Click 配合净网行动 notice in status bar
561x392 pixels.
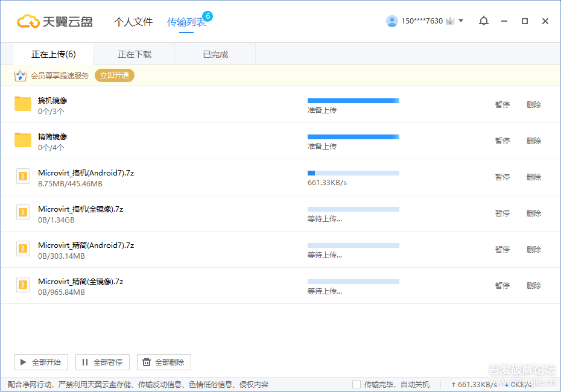pyautogui.click(x=138, y=385)
